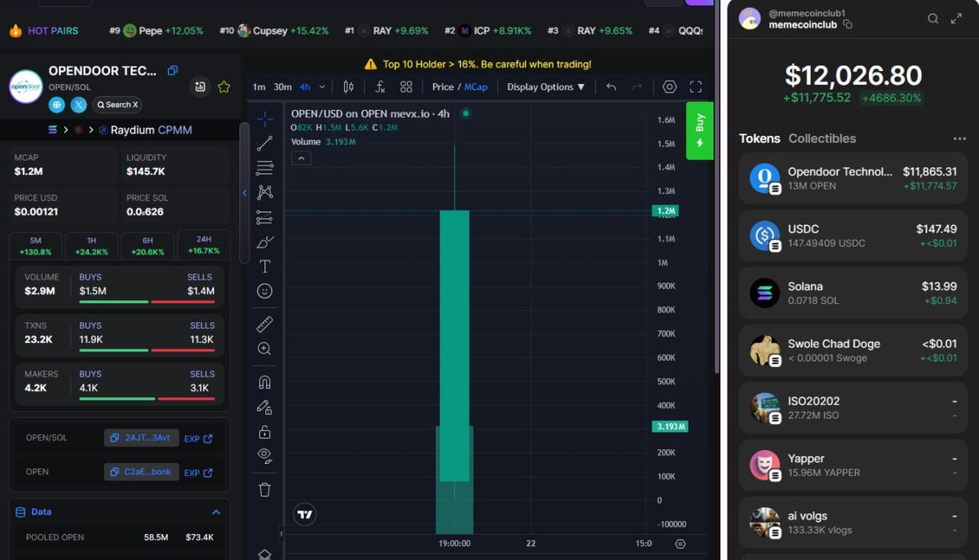Open hot pair #9 Pepe
This screenshot has width=979, height=560.
click(156, 31)
